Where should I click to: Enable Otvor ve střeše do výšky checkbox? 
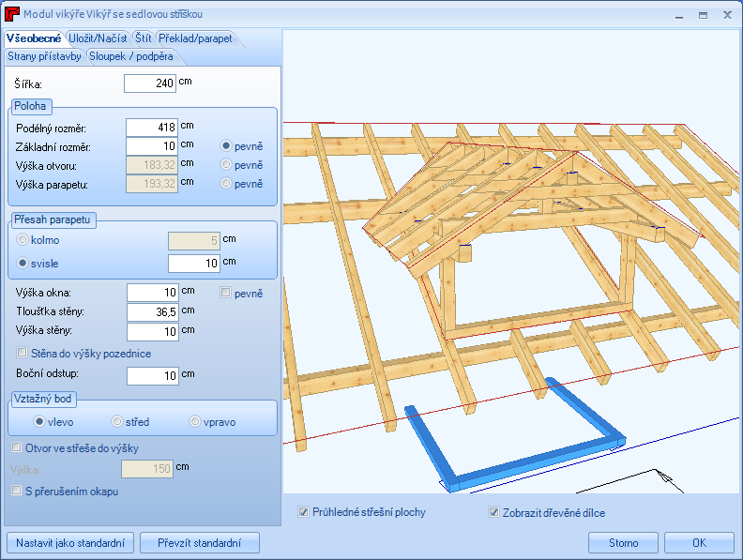tap(17, 447)
